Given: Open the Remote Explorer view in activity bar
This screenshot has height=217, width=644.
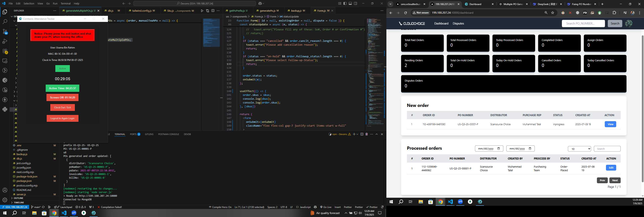Looking at the screenshot, I should 5,61.
